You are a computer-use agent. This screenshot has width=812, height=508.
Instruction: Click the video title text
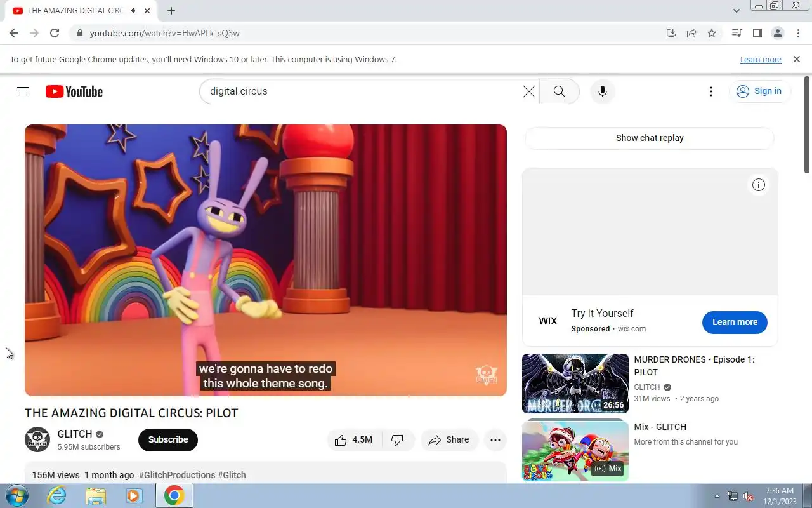pos(131,413)
